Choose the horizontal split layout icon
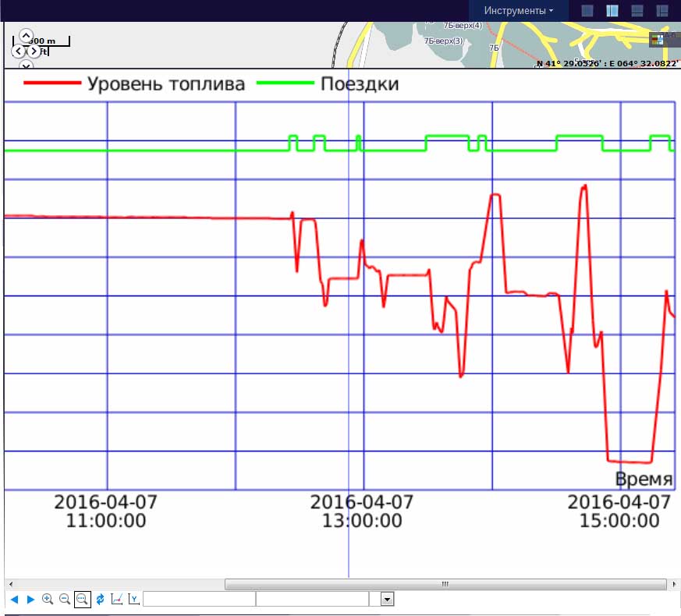Screen dimensions: 681x616 (637, 11)
